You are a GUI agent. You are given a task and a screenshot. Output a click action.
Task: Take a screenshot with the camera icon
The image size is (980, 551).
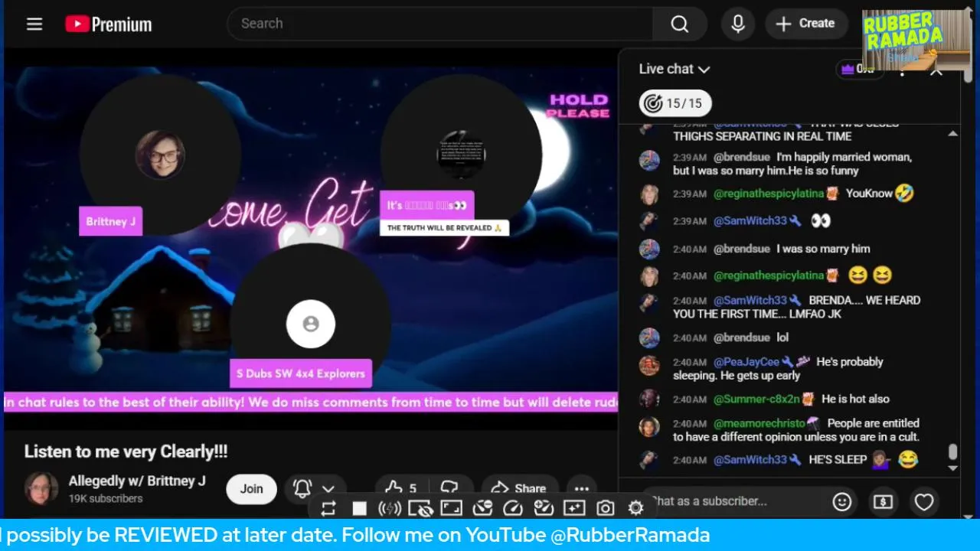606,508
